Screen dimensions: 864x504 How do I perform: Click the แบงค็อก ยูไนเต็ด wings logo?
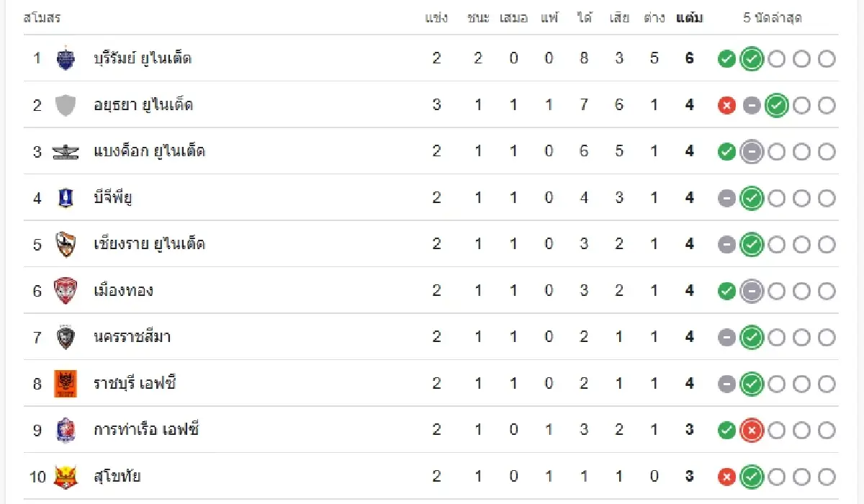tap(66, 152)
